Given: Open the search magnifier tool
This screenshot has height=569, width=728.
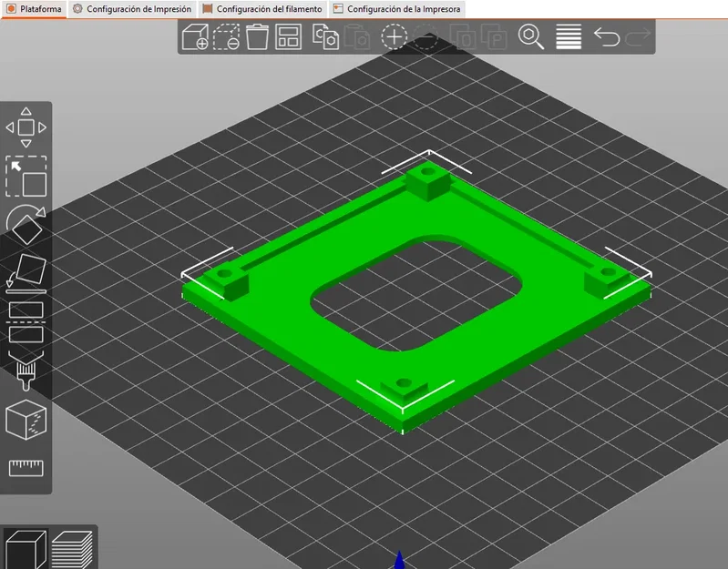Looking at the screenshot, I should [x=530, y=36].
